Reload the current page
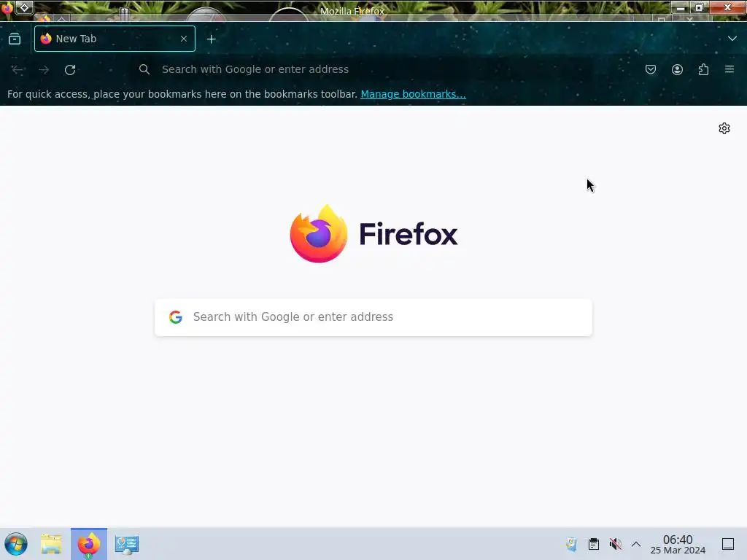The image size is (747, 560). click(x=70, y=69)
